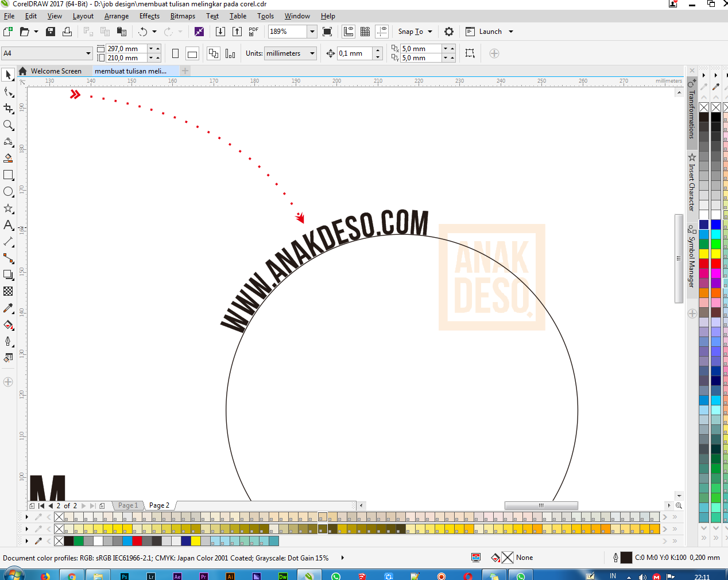This screenshot has height=580, width=728.
Task: Select the Transparency checkerboard tool
Action: coord(8,292)
